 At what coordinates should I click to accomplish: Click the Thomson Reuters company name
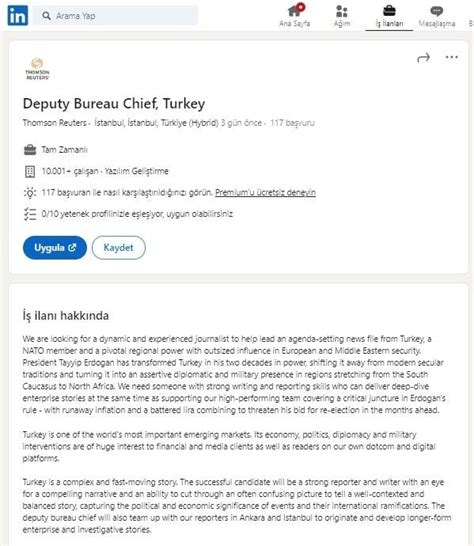[54, 123]
